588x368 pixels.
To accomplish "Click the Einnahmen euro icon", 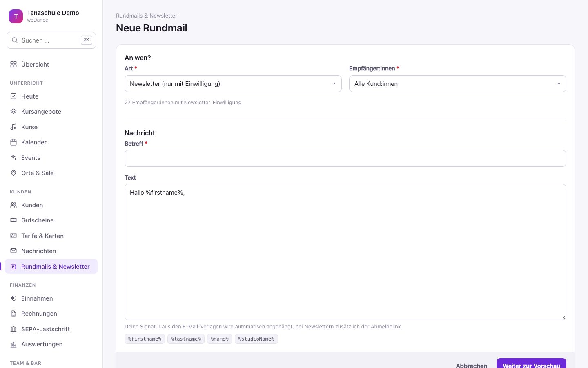I will [x=13, y=298].
